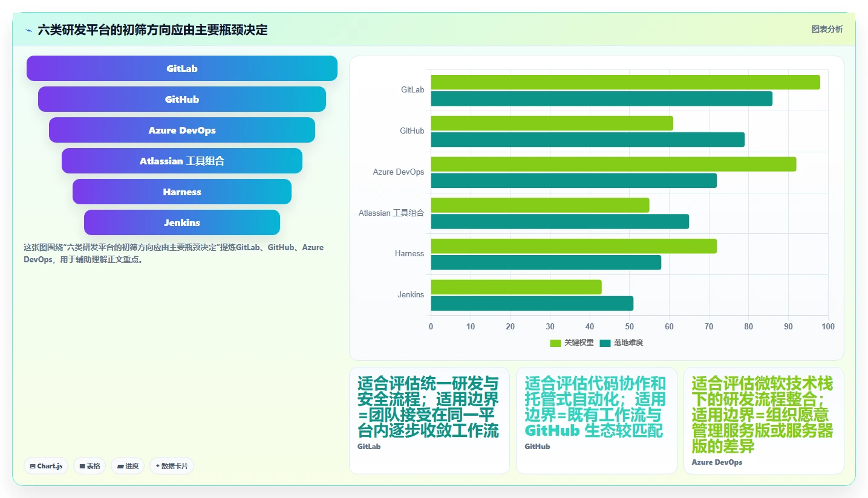Select the GitHub funnel stage bar
The height and width of the screenshot is (498, 868).
tap(182, 99)
